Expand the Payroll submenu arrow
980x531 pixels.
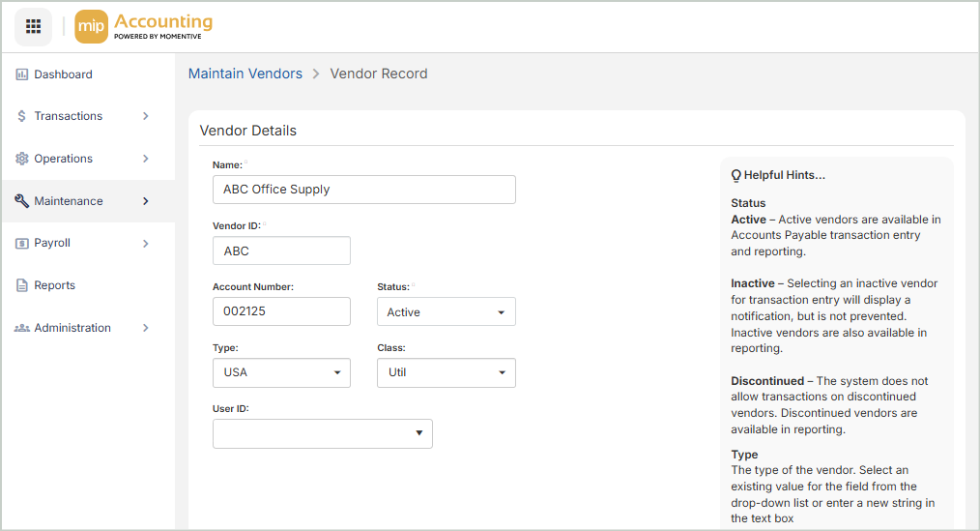[x=146, y=244]
